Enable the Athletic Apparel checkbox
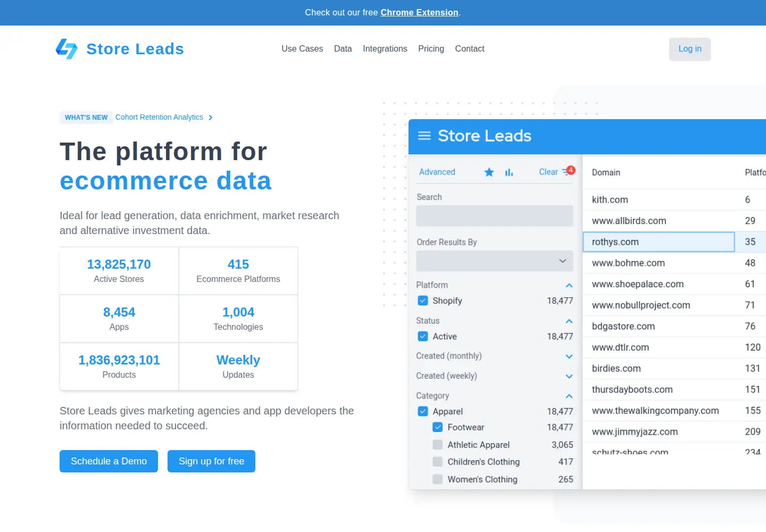This screenshot has height=532, width=766. click(x=438, y=445)
